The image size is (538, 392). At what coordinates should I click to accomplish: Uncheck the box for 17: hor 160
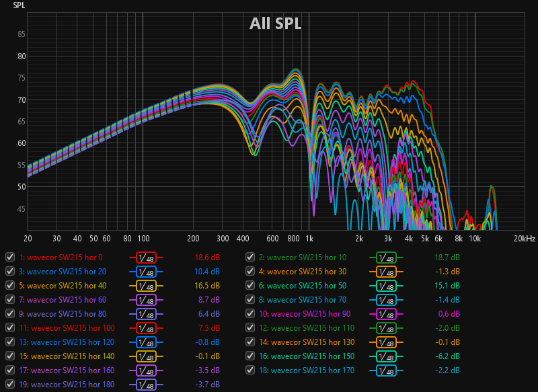coord(10,370)
